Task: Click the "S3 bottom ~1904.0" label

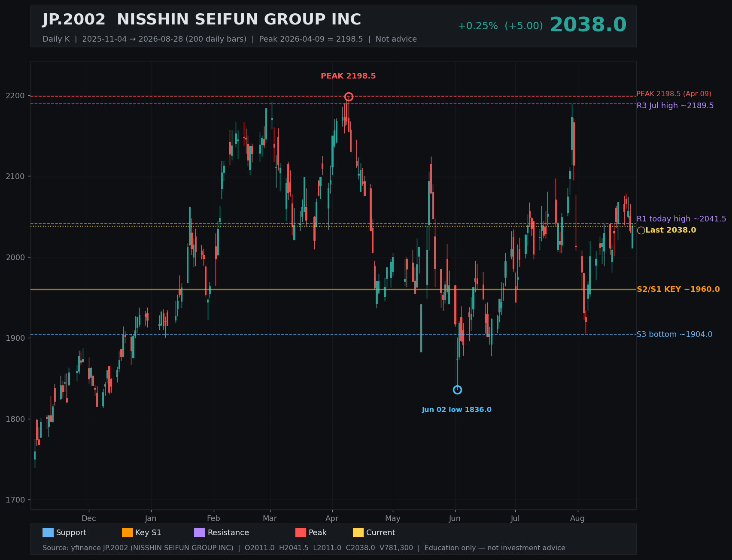Action: 674,334
